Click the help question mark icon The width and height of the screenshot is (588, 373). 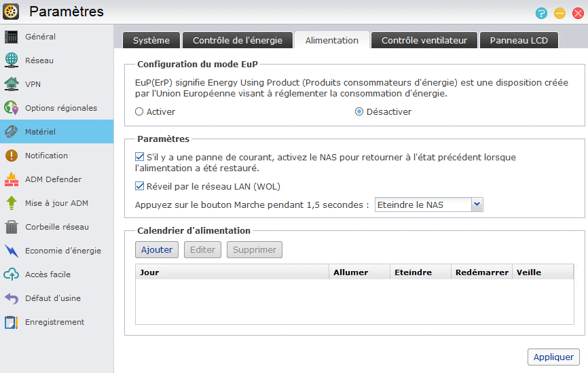tap(541, 14)
